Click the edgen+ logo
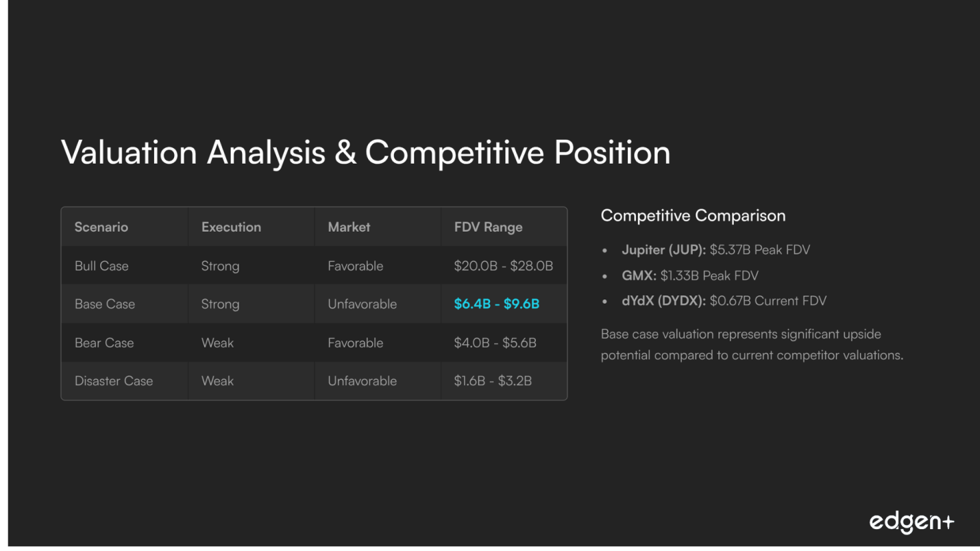This screenshot has width=980, height=551. [x=911, y=522]
